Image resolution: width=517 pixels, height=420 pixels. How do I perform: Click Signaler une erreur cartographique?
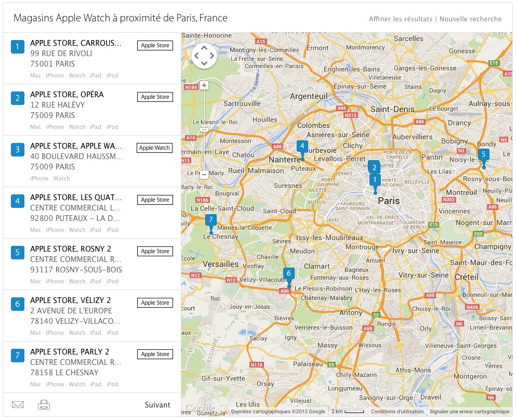tap(469, 411)
